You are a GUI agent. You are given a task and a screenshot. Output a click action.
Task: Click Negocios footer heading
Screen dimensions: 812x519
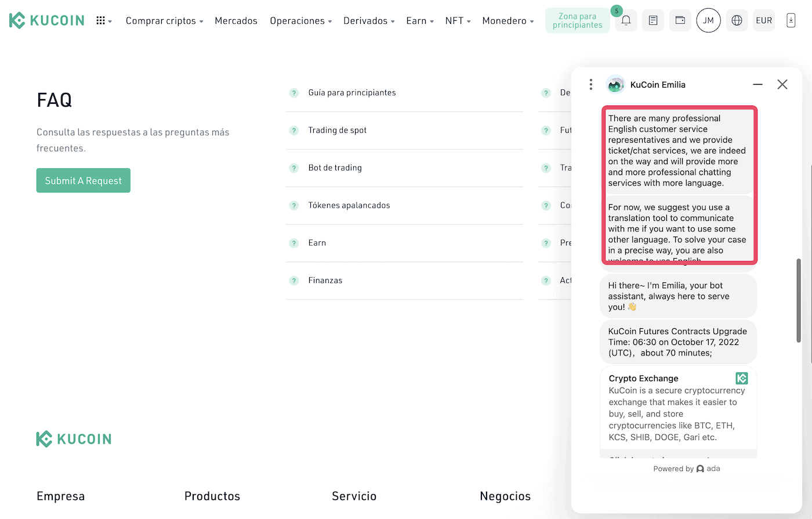505,496
